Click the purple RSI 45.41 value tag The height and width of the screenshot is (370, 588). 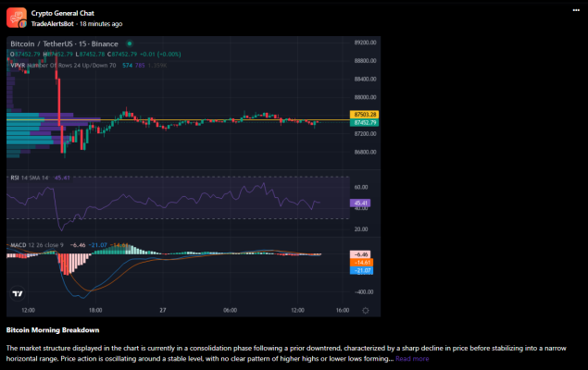(x=361, y=203)
